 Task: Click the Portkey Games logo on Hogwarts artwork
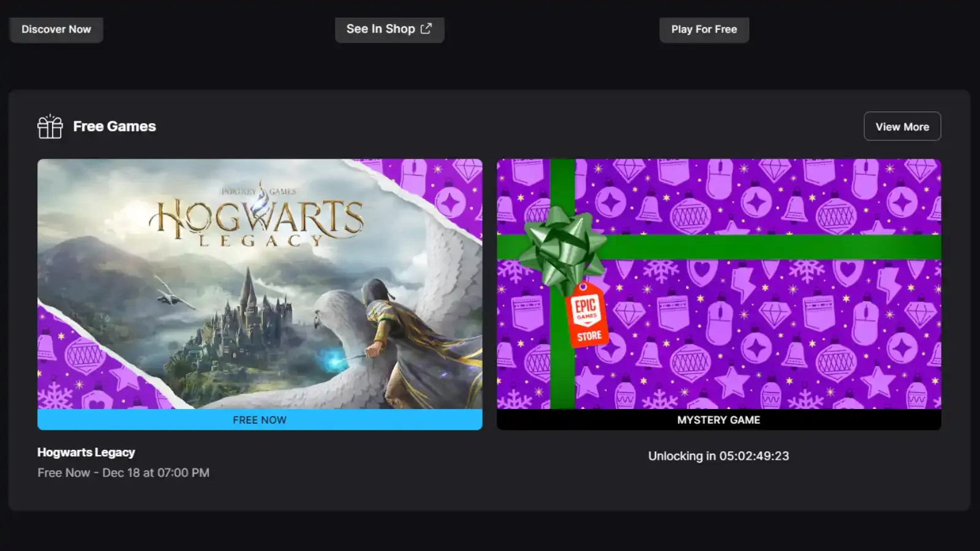(x=257, y=190)
